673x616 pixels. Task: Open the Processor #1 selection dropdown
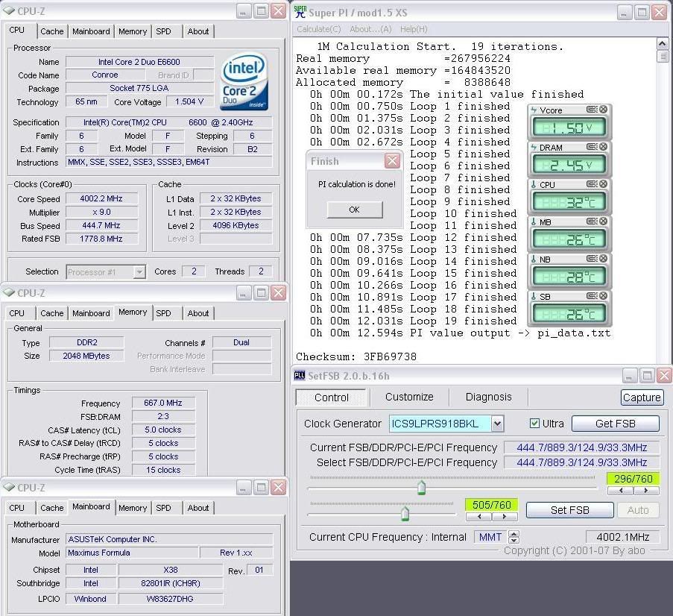click(x=139, y=272)
